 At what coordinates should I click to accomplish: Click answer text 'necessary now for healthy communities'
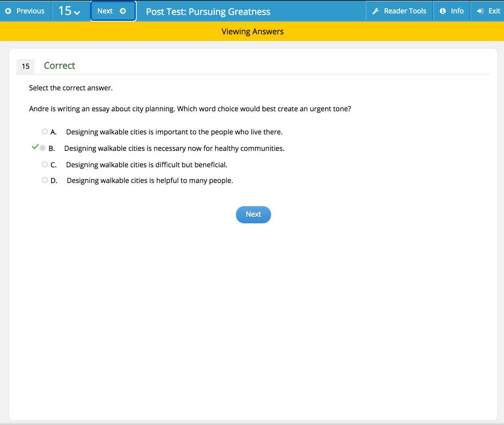(x=219, y=149)
